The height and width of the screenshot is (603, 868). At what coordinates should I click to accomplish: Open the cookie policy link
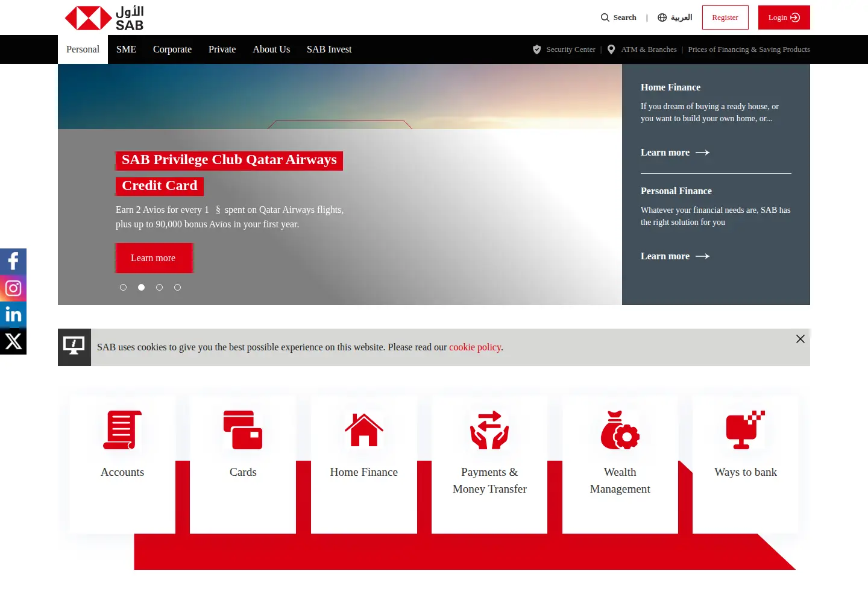point(475,347)
